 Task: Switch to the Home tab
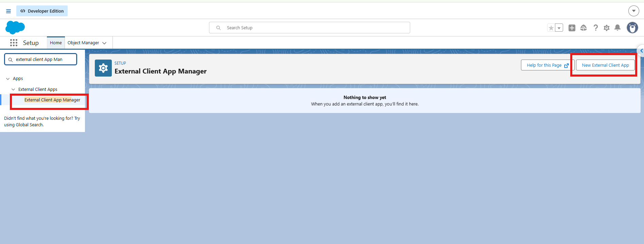56,43
